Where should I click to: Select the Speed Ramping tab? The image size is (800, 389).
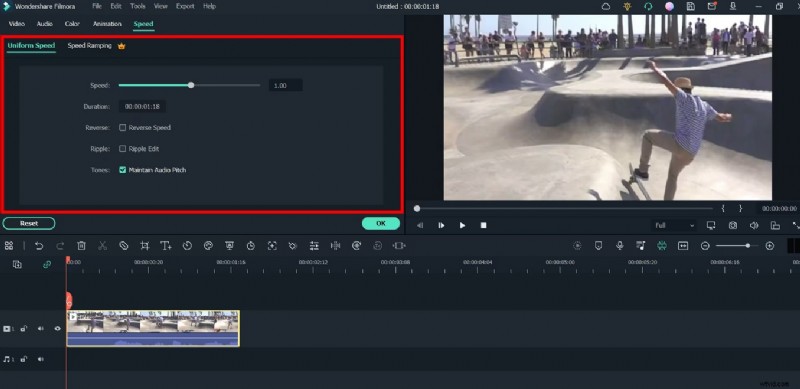point(89,45)
